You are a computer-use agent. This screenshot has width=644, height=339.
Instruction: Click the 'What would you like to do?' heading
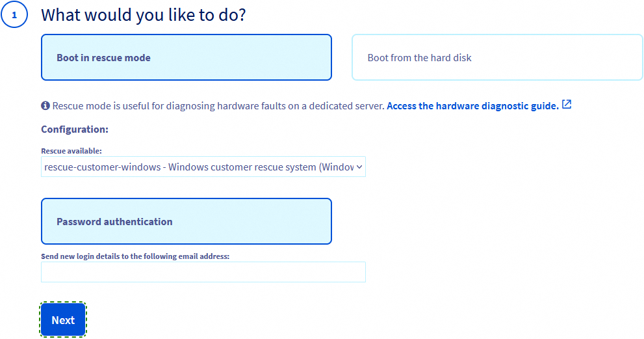click(x=143, y=15)
